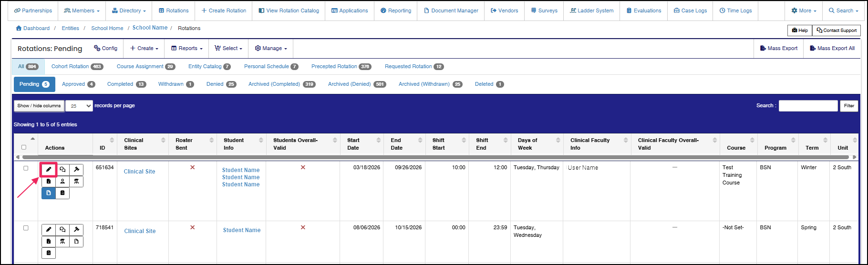Image resolution: width=868 pixels, height=265 pixels.
Task: Click the blue page icon for rotation 651634
Action: [49, 193]
